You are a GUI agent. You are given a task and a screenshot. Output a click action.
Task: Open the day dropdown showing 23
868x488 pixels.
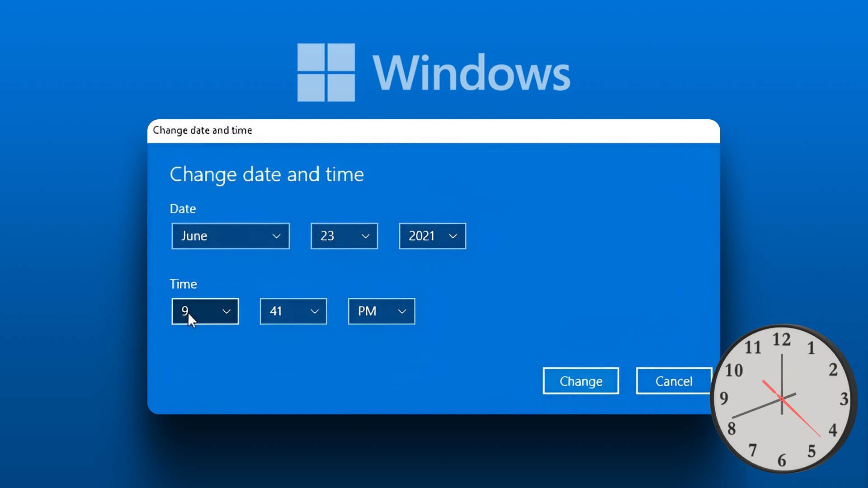344,236
